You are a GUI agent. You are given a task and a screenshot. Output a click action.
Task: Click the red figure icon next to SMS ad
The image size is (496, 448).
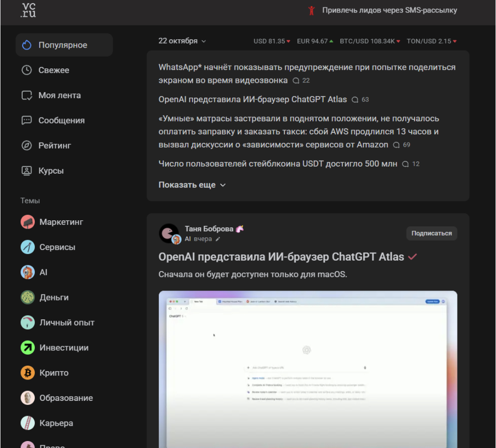312,11
